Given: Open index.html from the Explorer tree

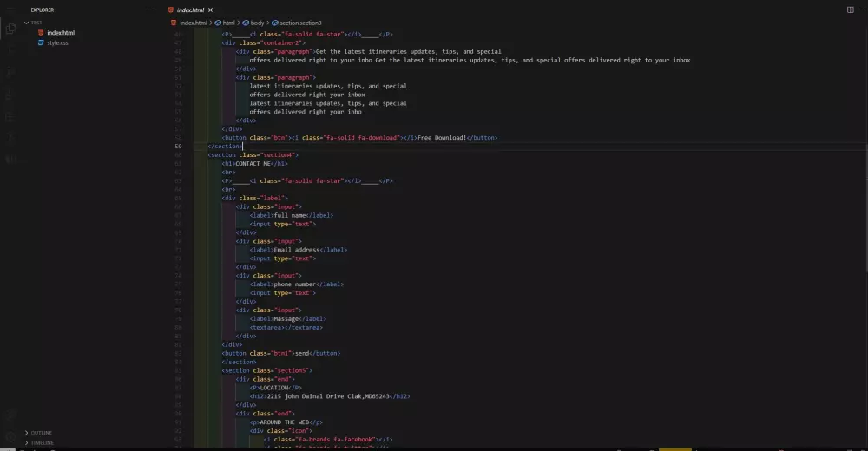Looking at the screenshot, I should click(x=61, y=33).
